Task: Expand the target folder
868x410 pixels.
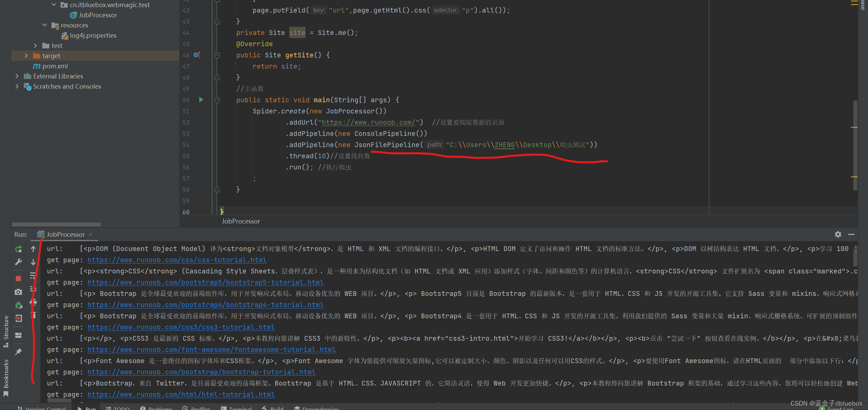Action: [x=26, y=56]
